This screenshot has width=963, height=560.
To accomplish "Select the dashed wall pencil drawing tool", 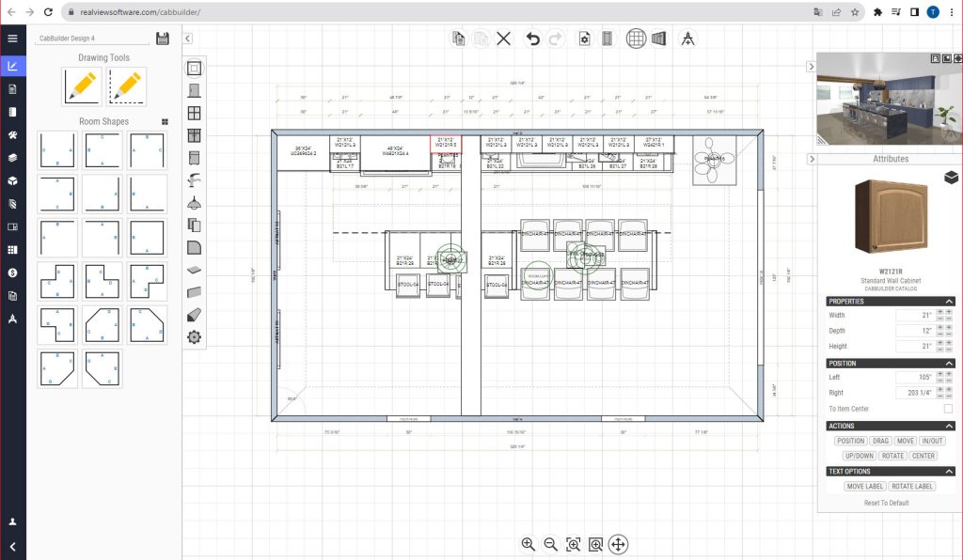I will pyautogui.click(x=127, y=86).
